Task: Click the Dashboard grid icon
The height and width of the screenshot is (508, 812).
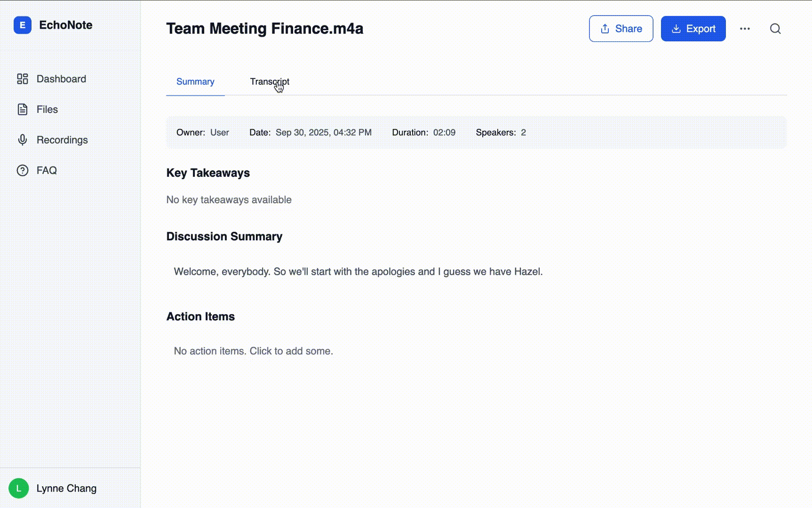Action: point(22,79)
